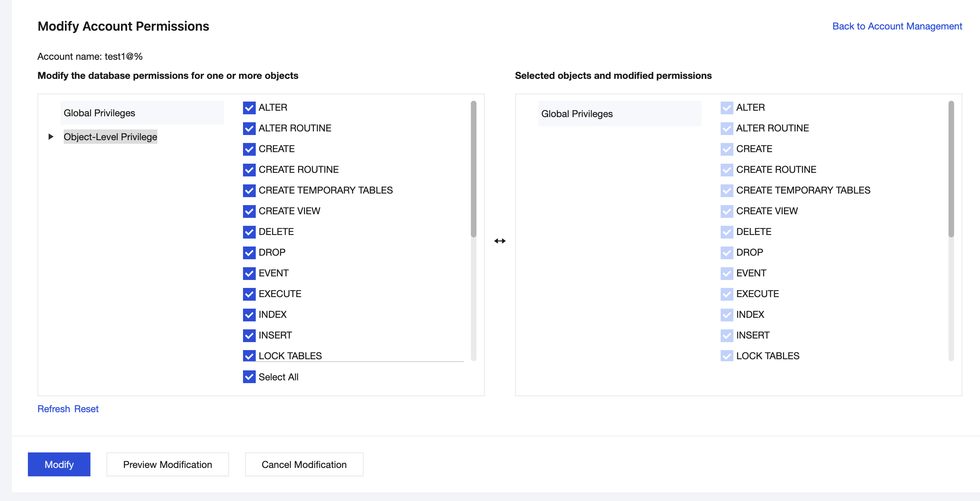Uncheck the Select All checkbox
This screenshot has width=980, height=501.
pyautogui.click(x=249, y=377)
